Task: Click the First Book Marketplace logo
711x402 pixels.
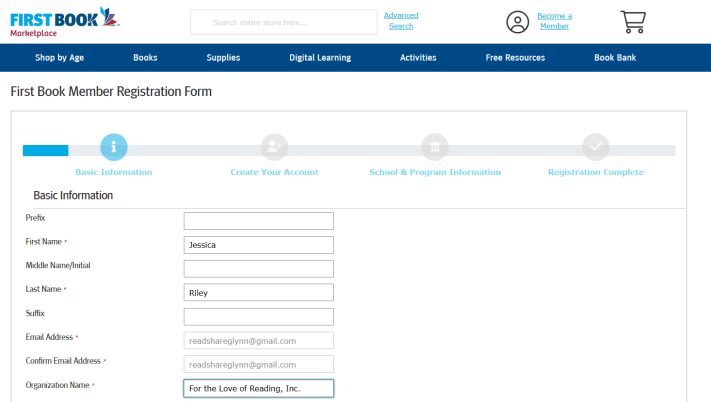Action: tap(64, 21)
